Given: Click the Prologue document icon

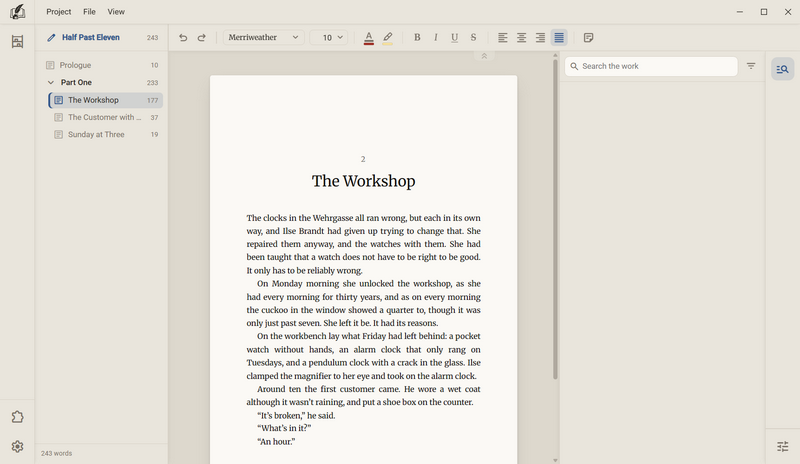Looking at the screenshot, I should [x=50, y=65].
